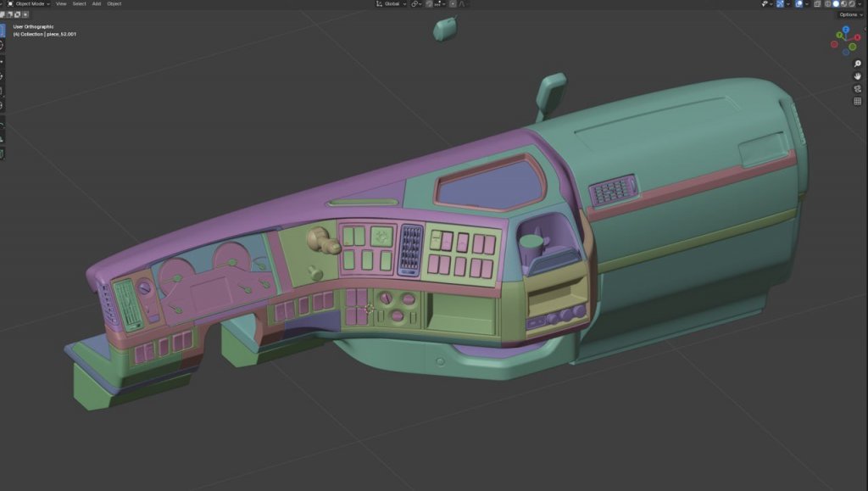
Task: Open the Object menu
Action: point(114,3)
